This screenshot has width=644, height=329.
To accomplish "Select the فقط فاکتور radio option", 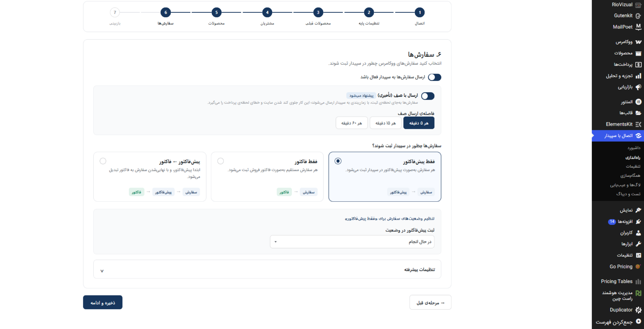I will (220, 161).
